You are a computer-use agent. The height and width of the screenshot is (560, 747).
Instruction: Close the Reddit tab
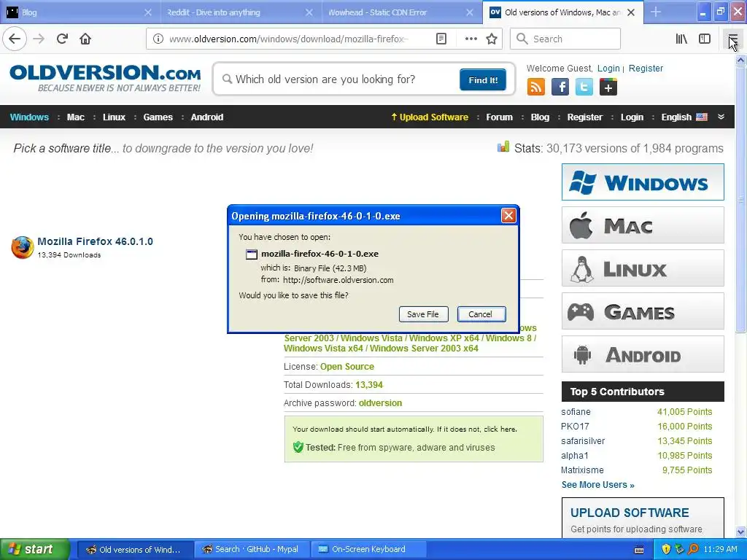click(x=309, y=12)
